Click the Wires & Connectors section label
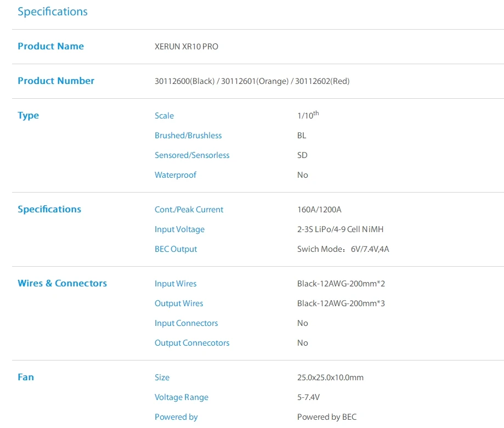Image resolution: width=504 pixels, height=428 pixels. (63, 283)
